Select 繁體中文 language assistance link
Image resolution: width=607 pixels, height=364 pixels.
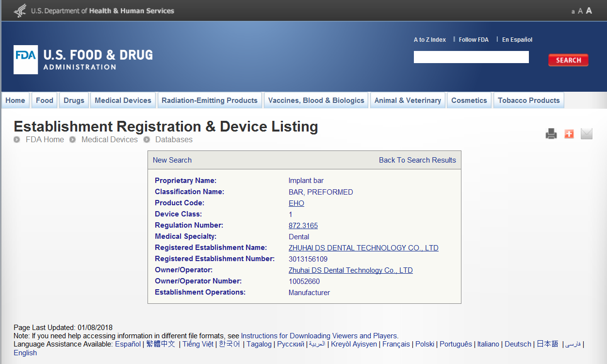tap(161, 344)
